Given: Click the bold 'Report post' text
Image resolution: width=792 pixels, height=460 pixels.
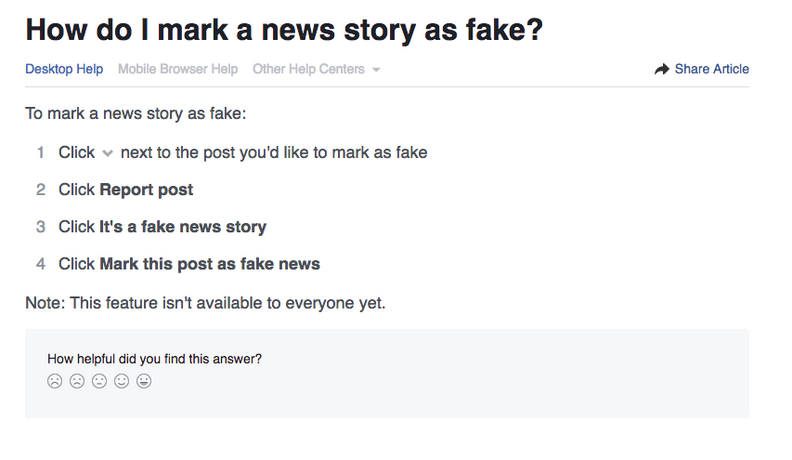Looking at the screenshot, I should click(146, 189).
